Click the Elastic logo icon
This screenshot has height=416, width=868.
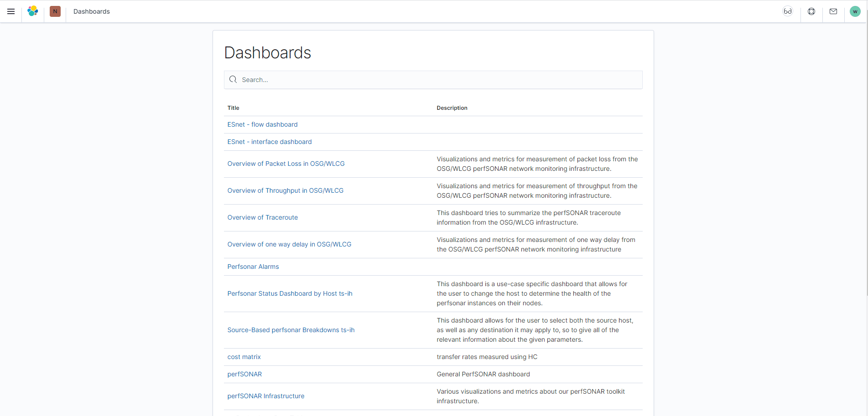33,11
